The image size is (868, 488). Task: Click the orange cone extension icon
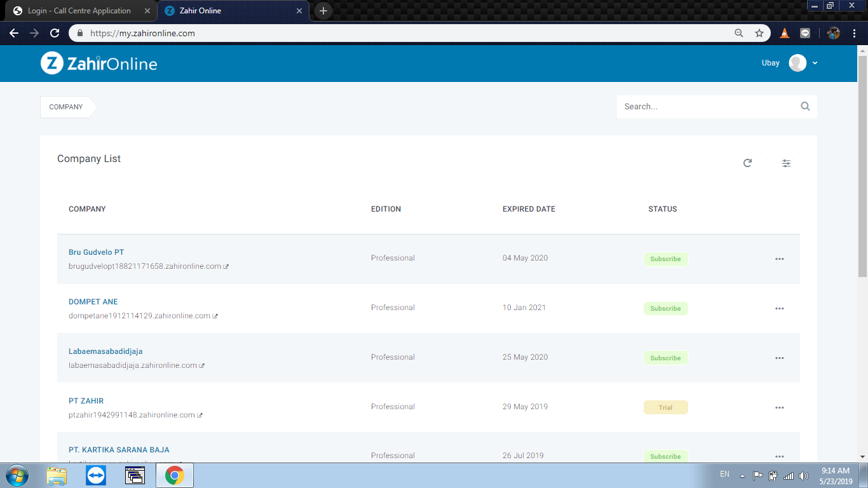pyautogui.click(x=785, y=33)
